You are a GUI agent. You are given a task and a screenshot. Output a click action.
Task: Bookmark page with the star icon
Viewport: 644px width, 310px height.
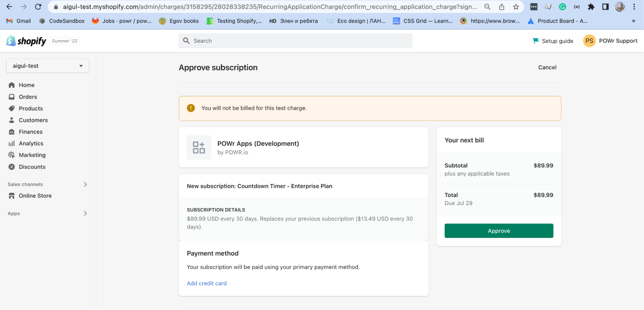516,7
